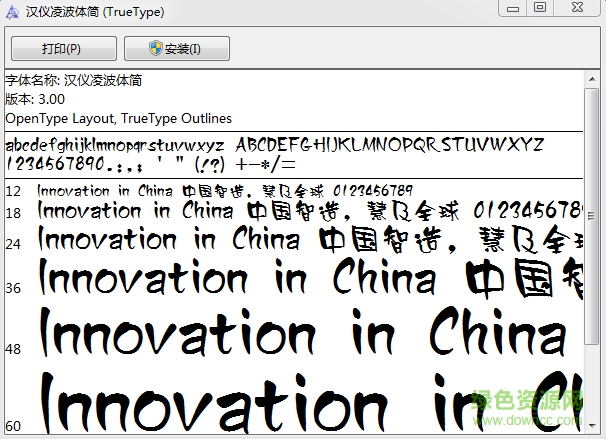This screenshot has width=606, height=439.
Task: Click the size 18 label
Action: pyautogui.click(x=13, y=213)
